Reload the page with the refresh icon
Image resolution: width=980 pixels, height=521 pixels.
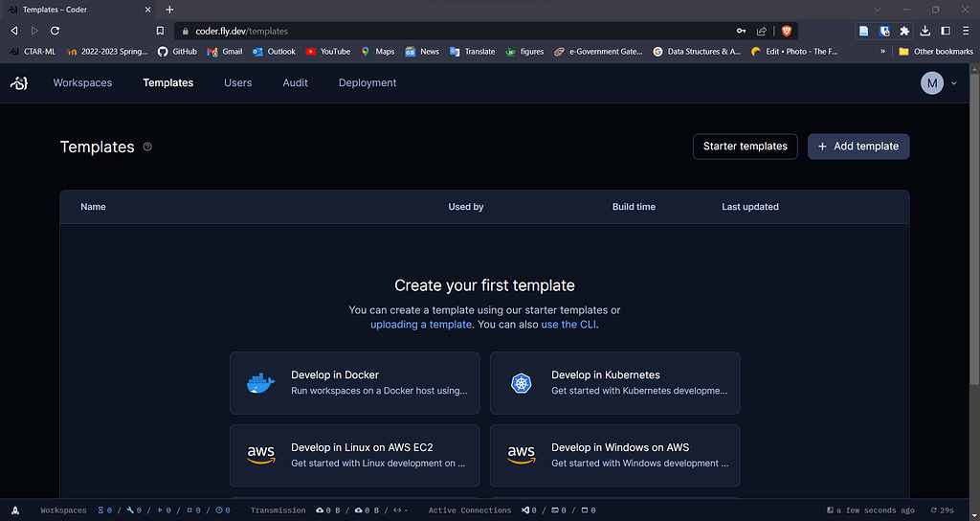coord(55,31)
